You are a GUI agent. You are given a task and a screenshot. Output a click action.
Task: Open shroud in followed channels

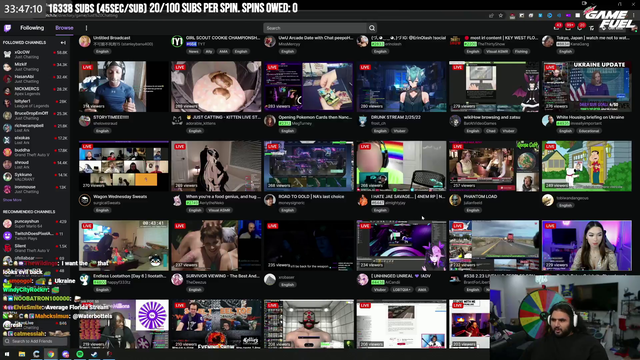[x=35, y=164]
